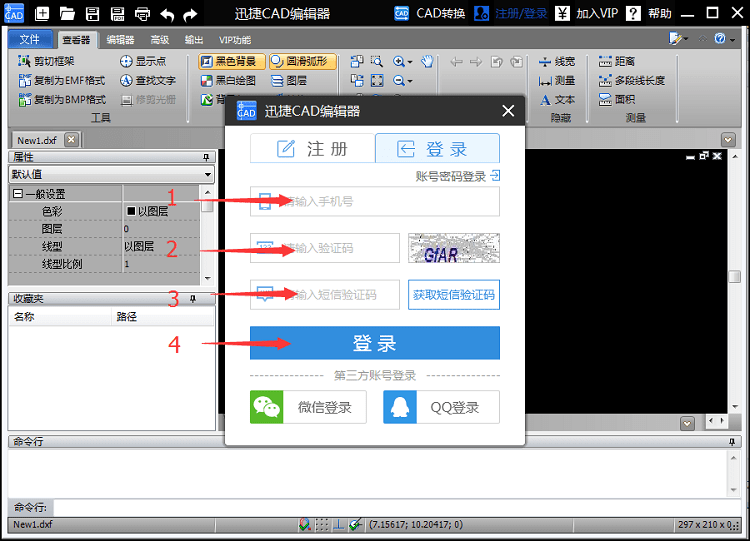Switch to the 输出 tab
750x541 pixels.
point(194,40)
